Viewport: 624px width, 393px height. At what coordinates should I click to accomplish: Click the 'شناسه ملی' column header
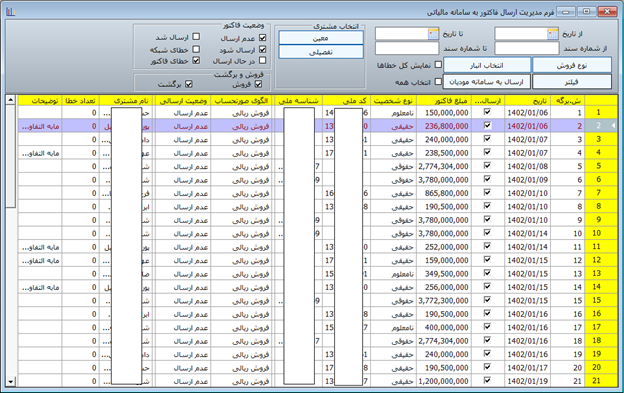pyautogui.click(x=298, y=101)
